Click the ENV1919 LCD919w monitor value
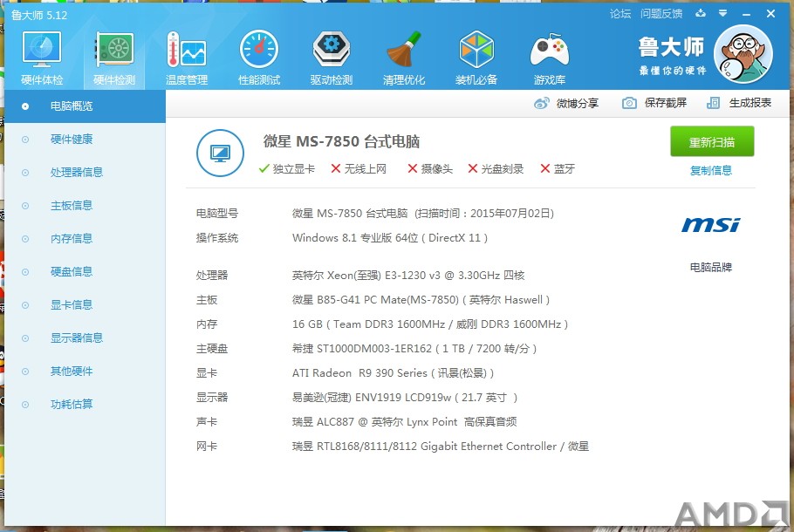The image size is (794, 532). (405, 398)
